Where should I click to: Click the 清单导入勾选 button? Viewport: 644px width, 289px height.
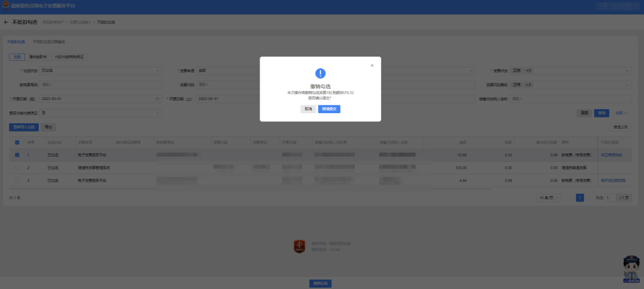click(24, 128)
